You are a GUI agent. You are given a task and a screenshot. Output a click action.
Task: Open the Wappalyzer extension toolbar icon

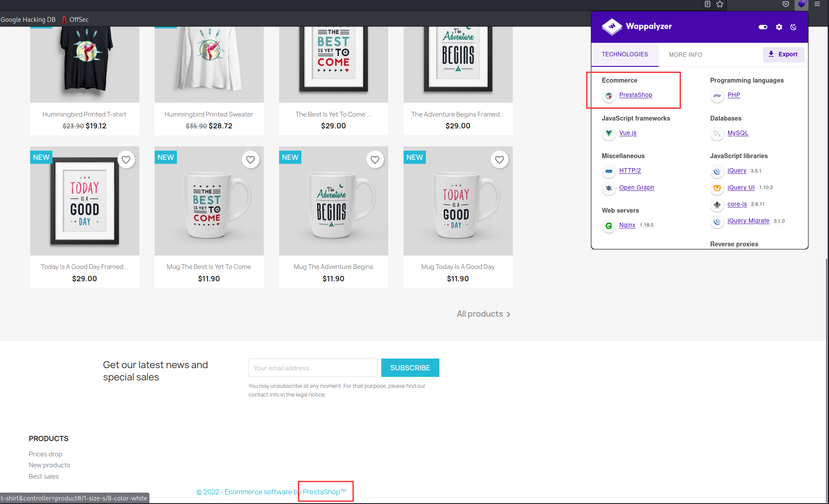click(x=801, y=4)
